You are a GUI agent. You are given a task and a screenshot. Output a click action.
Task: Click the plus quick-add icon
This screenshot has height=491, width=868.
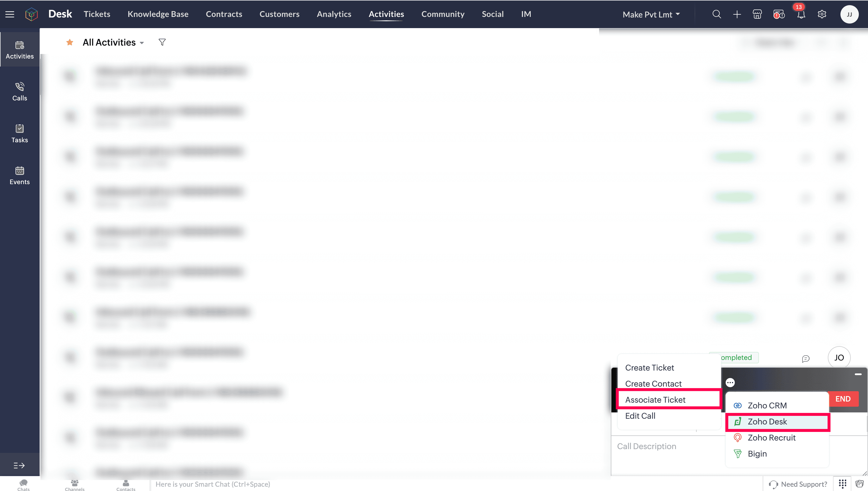coord(737,14)
